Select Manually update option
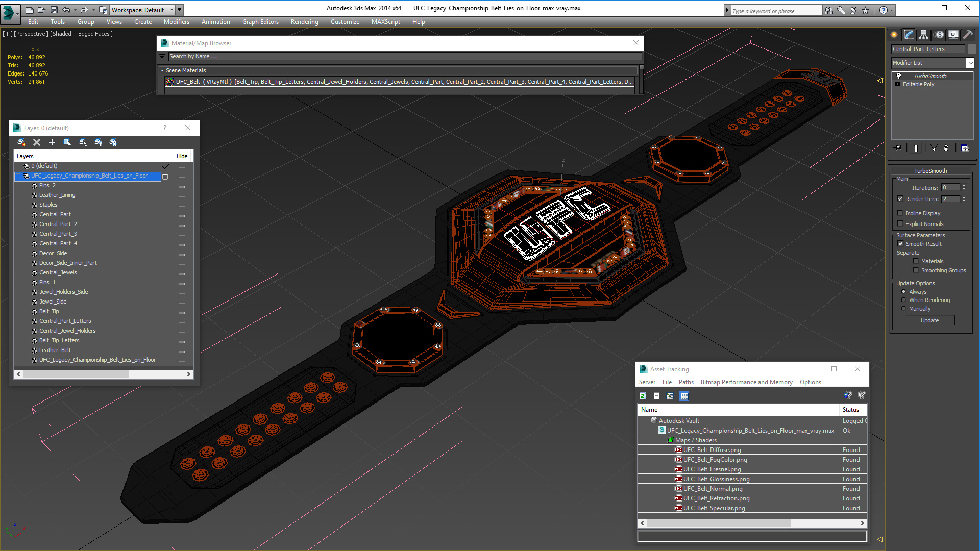This screenshot has width=980, height=551. (x=903, y=309)
